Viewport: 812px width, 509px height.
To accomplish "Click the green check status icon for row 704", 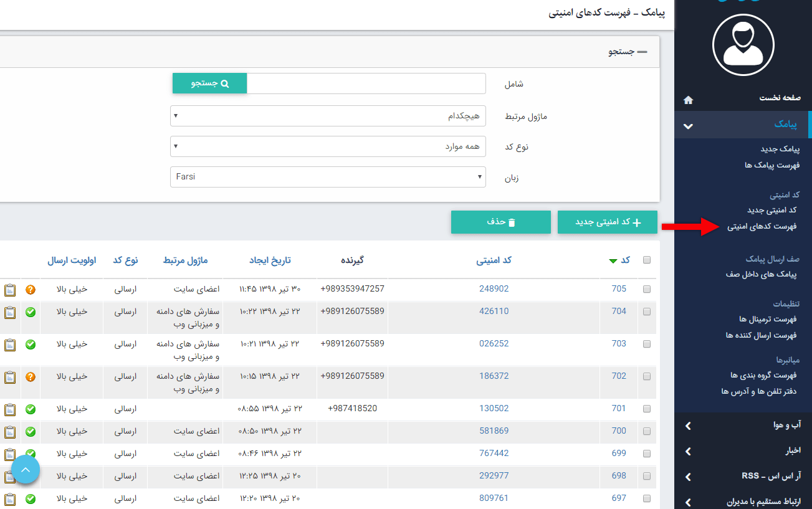I will click(31, 312).
